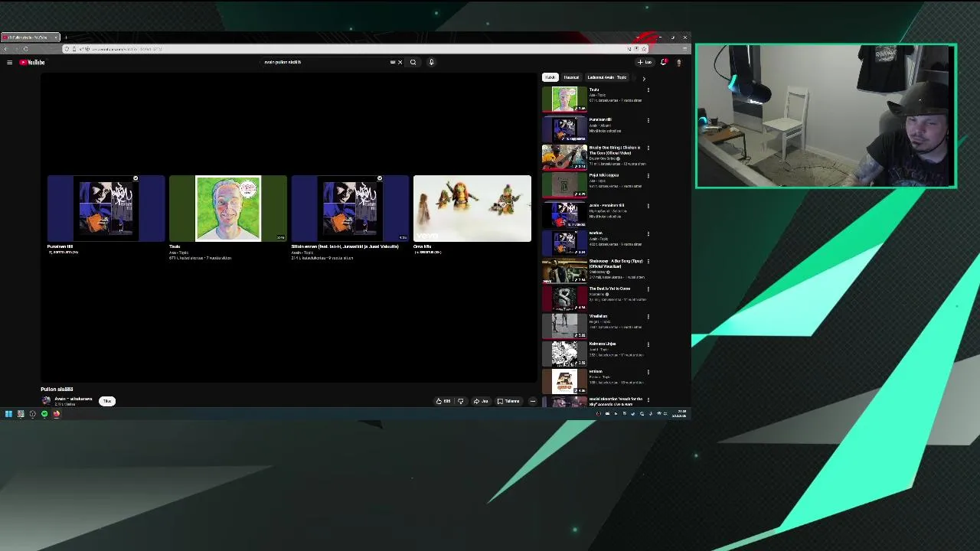
Task: Go back in the browser toolbar
Action: point(5,49)
